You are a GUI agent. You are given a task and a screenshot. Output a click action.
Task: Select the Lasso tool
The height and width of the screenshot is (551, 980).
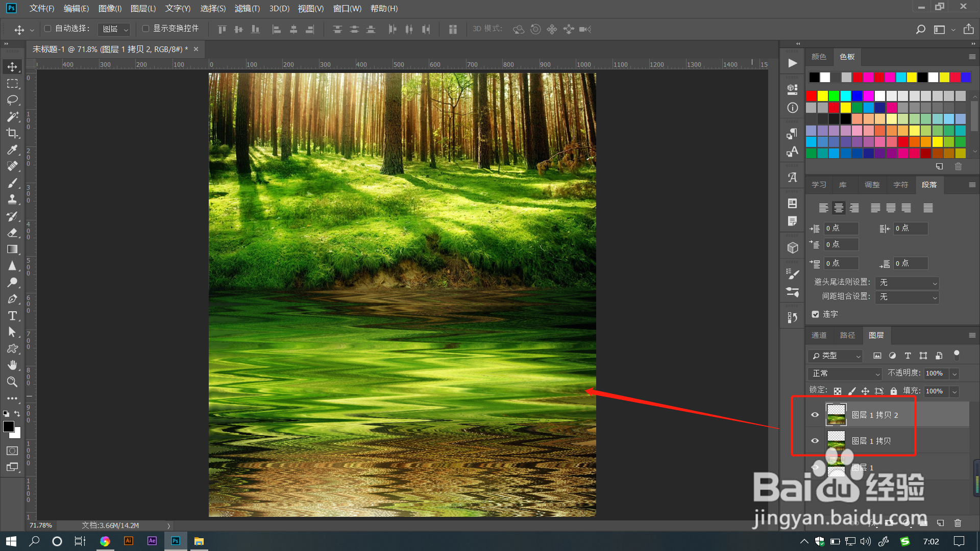pyautogui.click(x=12, y=100)
